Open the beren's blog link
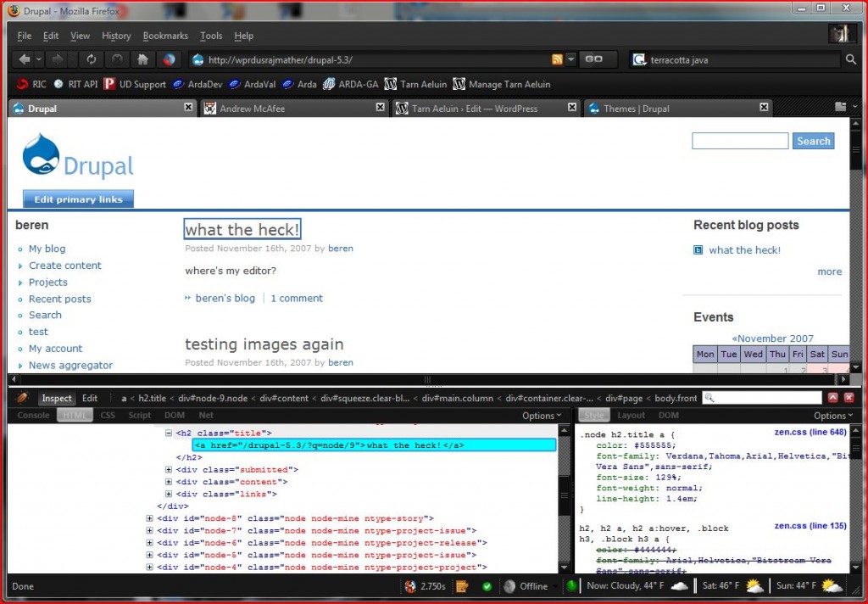 [x=227, y=298]
